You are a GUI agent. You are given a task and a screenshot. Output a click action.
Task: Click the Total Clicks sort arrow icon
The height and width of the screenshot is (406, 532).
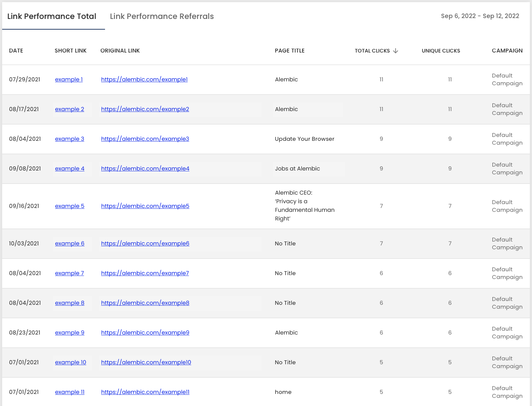click(x=396, y=51)
